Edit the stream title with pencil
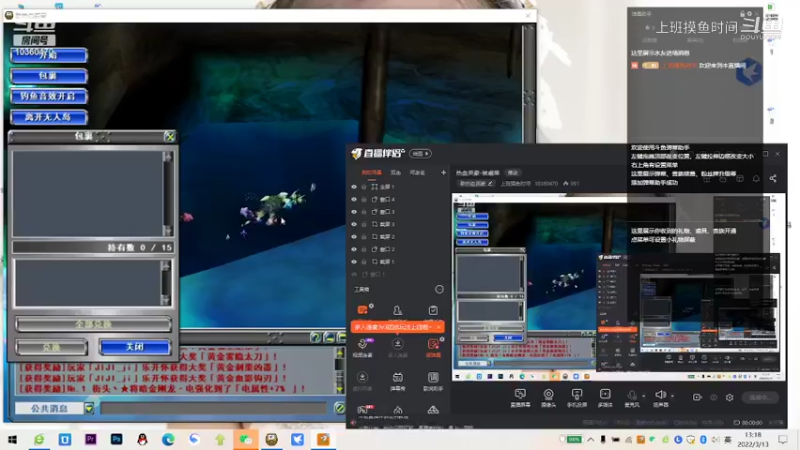The height and width of the screenshot is (450, 800). pyautogui.click(x=490, y=184)
